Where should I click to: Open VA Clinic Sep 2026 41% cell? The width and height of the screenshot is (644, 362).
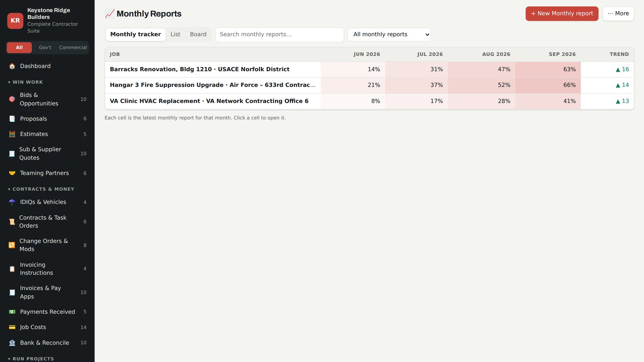point(548,101)
